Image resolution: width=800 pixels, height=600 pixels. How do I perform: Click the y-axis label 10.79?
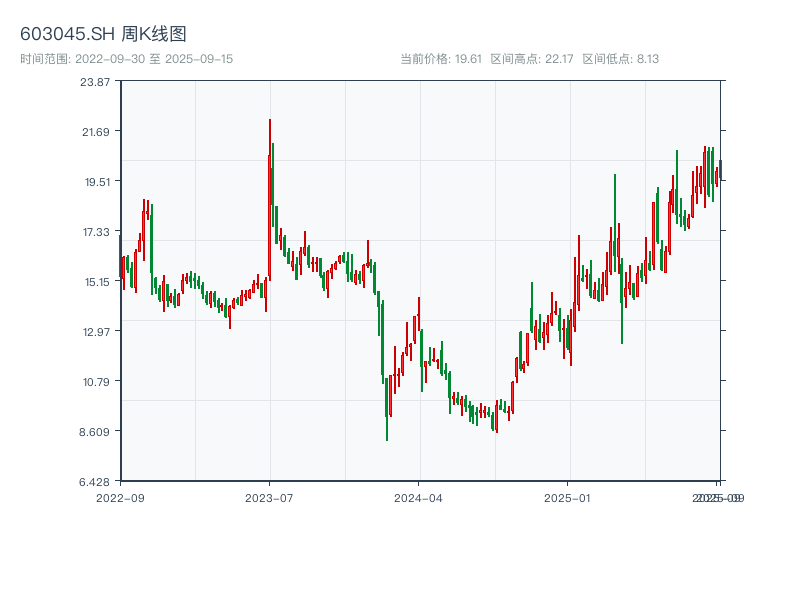pos(96,382)
